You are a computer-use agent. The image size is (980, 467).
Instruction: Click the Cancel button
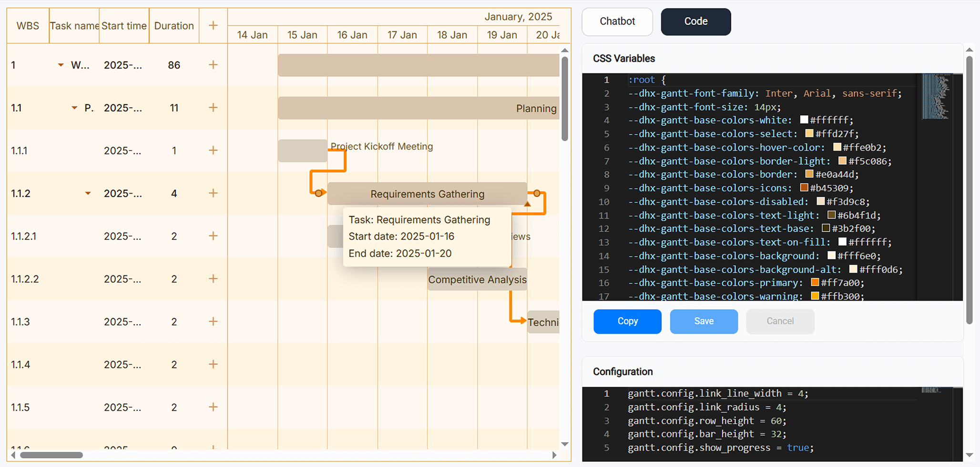780,321
